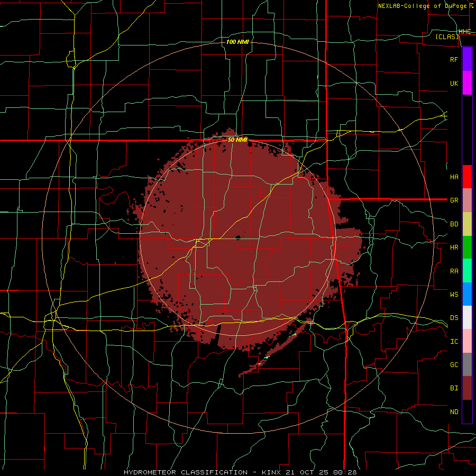Image resolution: width=476 pixels, height=476 pixels.
Task: Click the GC legend label
Action: [454, 365]
